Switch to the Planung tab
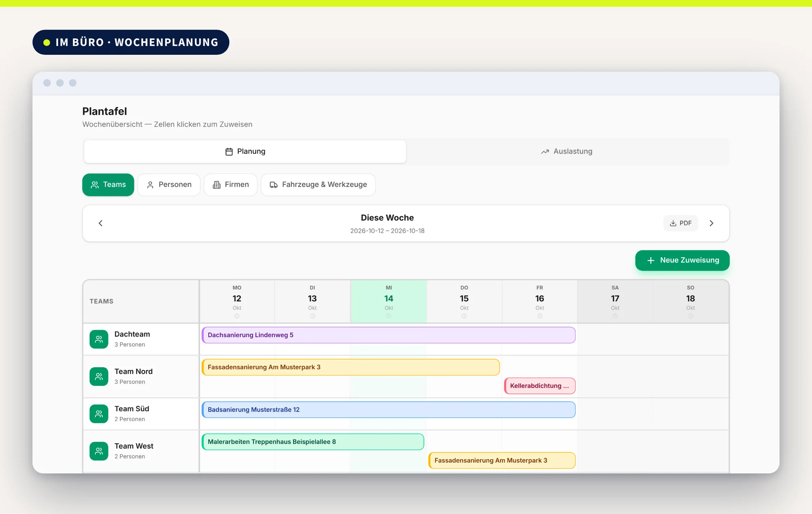This screenshot has width=812, height=514. pos(245,151)
